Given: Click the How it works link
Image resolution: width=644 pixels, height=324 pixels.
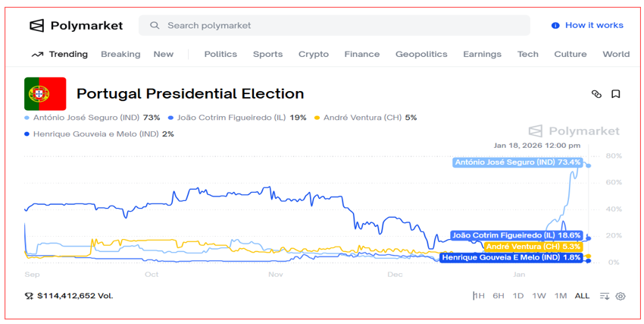Looking at the screenshot, I should coord(594,26).
